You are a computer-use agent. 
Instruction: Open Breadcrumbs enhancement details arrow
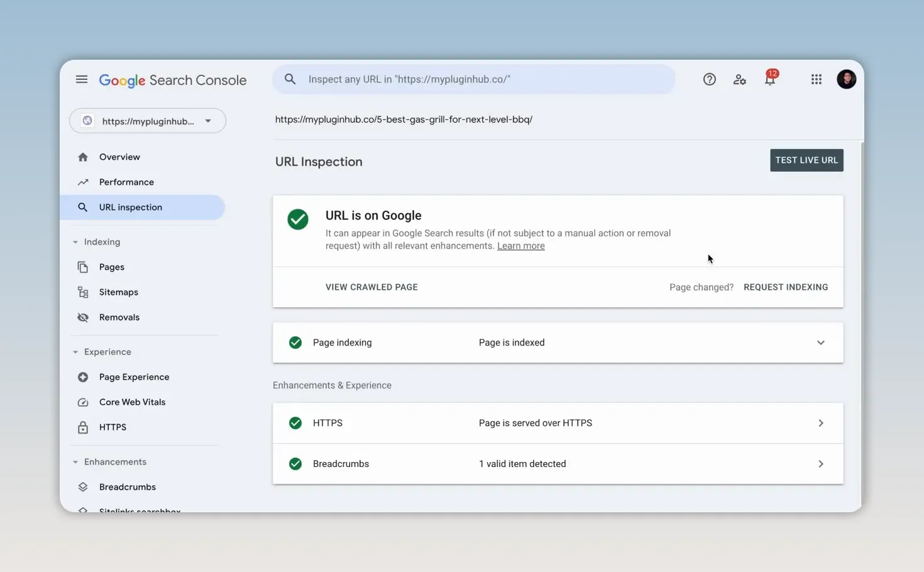click(x=821, y=464)
